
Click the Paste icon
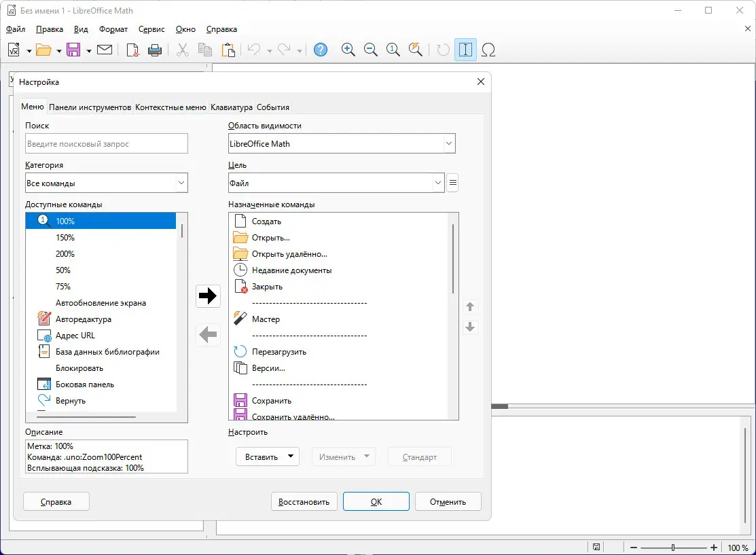click(x=229, y=49)
